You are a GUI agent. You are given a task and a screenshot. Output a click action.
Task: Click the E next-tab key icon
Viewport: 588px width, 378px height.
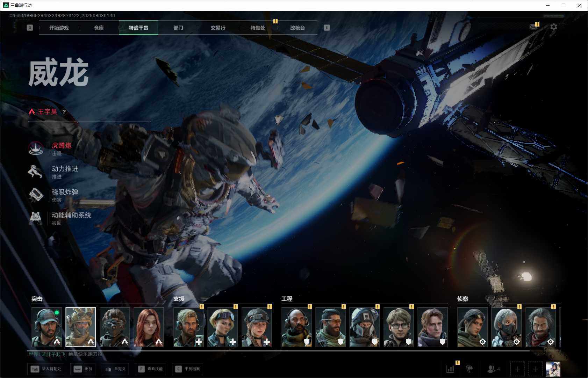click(327, 28)
